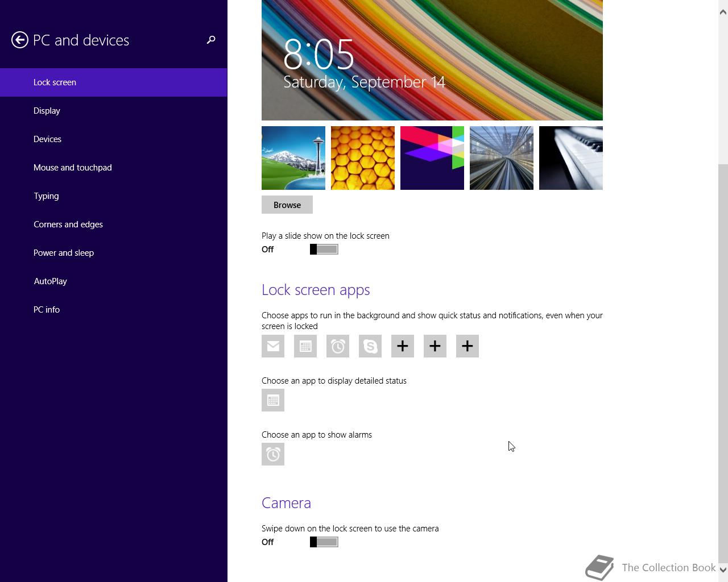Turn on the lock screen slide show toggle
This screenshot has width=728, height=582.
tap(324, 250)
